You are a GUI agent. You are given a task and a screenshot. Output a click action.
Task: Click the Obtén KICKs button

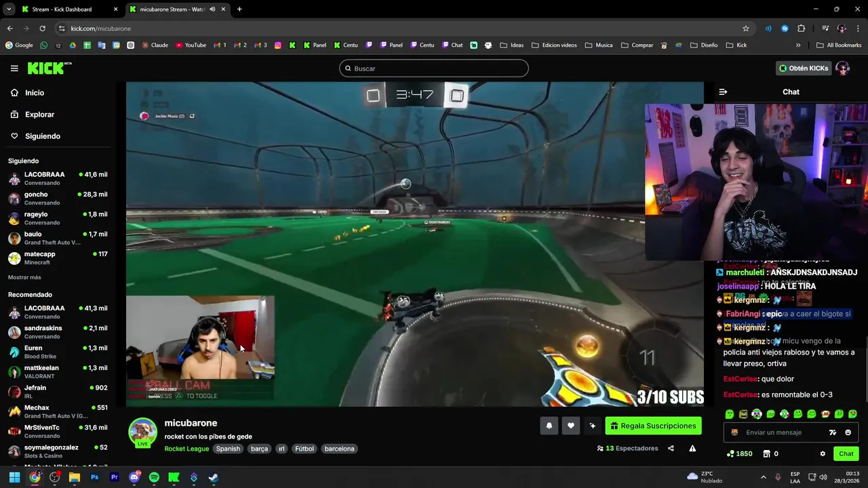(x=804, y=68)
